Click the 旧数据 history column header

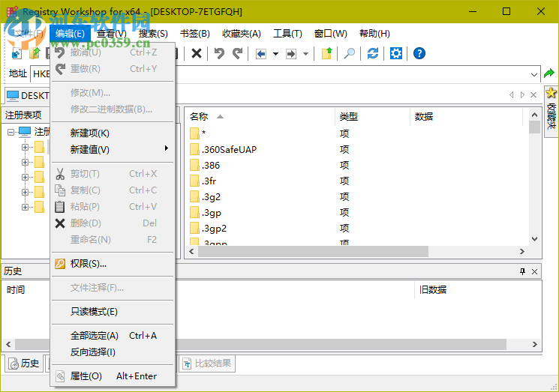pos(433,290)
